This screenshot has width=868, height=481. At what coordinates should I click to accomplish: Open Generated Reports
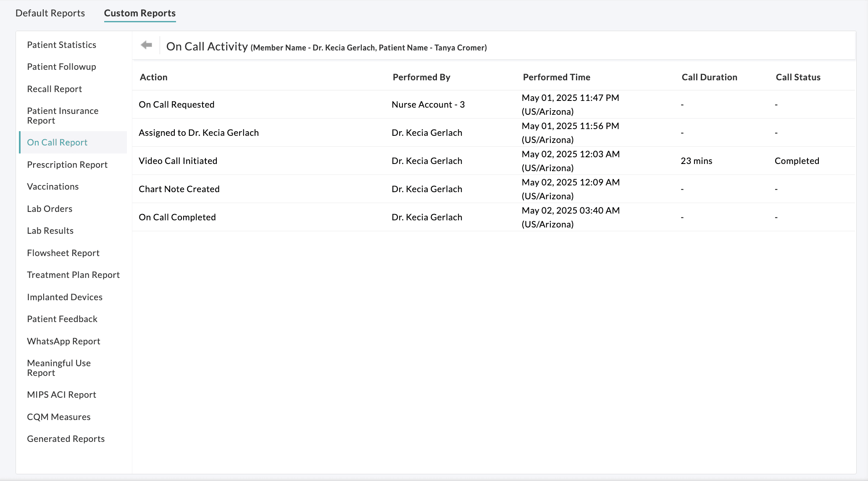(66, 439)
